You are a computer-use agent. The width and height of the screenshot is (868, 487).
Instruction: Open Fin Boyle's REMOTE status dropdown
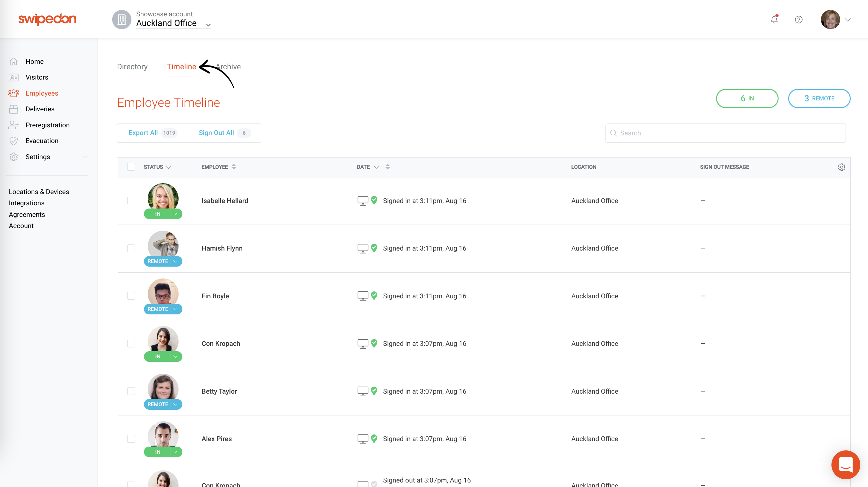(176, 309)
